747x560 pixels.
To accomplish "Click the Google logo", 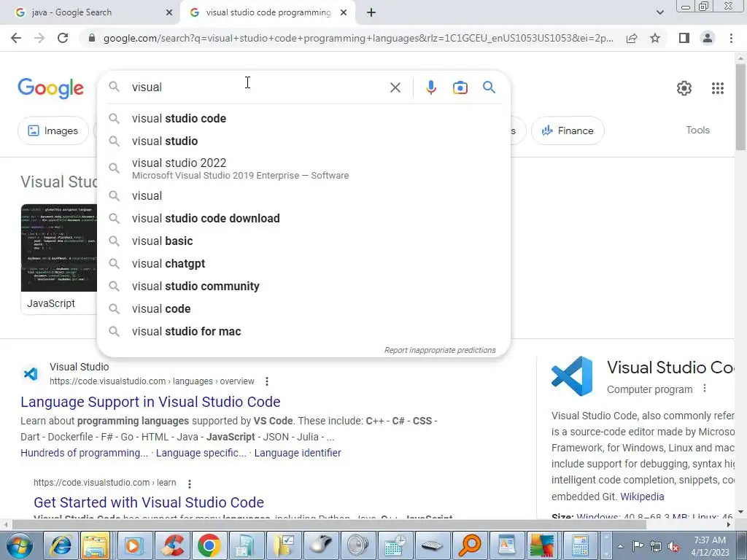I will coord(51,88).
